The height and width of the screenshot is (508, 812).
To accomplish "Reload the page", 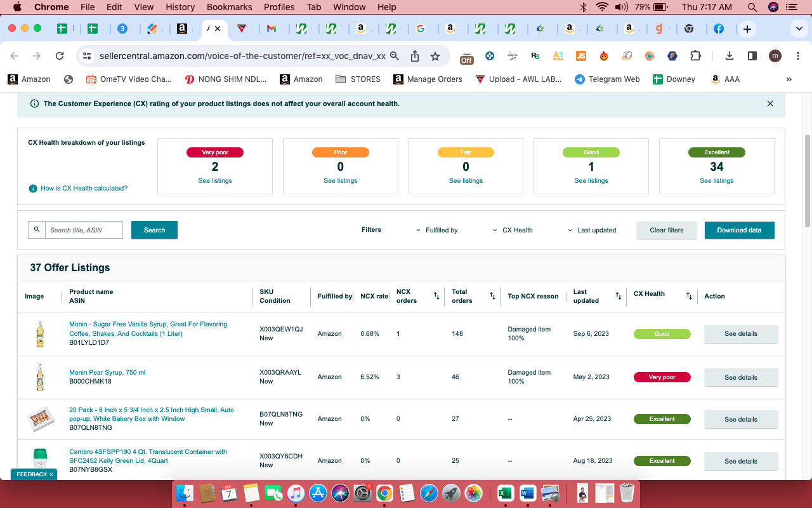I will 60,56.
